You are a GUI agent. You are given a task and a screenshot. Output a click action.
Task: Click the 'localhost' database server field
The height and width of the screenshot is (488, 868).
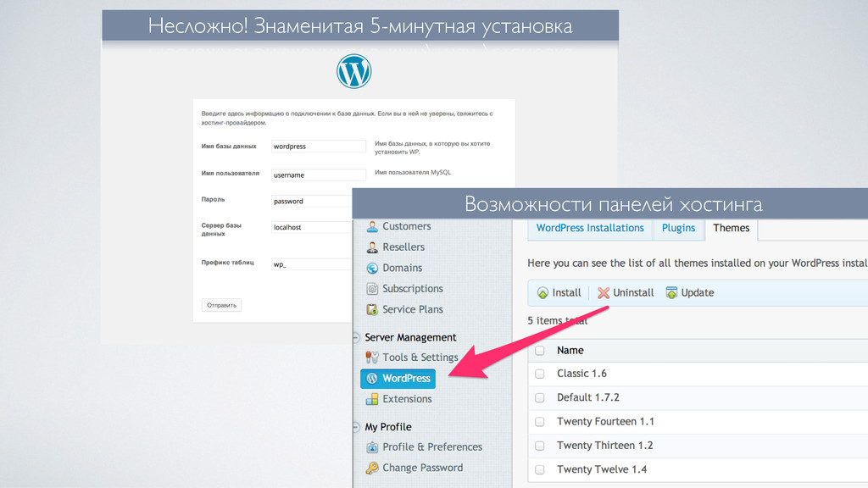click(x=312, y=227)
